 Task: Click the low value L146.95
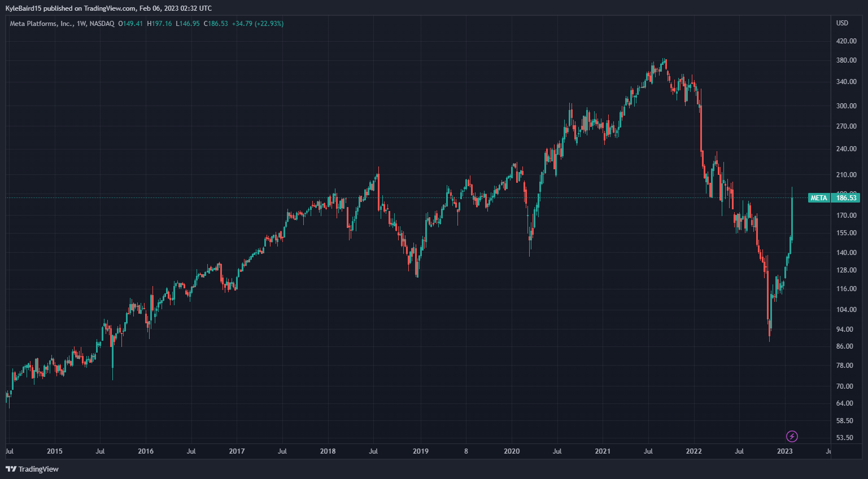187,24
